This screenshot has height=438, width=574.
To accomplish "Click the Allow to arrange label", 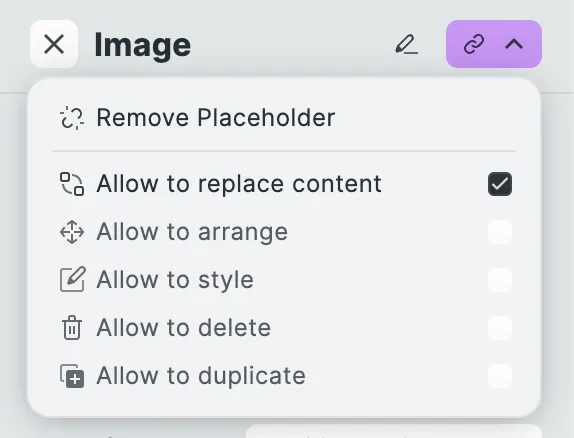I will tap(192, 232).
